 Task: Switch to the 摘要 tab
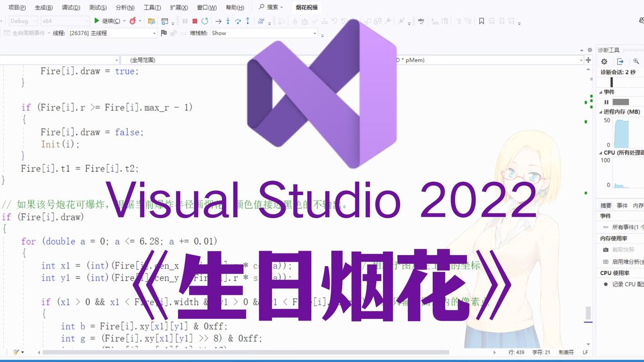[x=606, y=206]
